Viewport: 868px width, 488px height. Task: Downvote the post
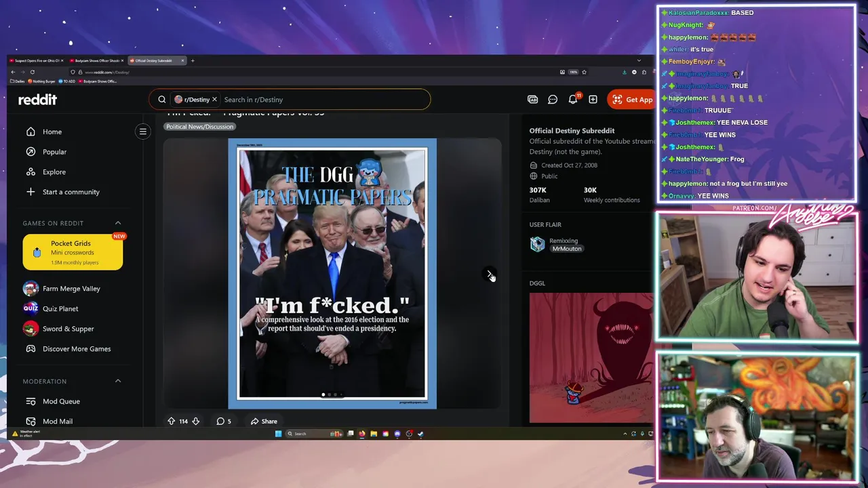(195, 421)
